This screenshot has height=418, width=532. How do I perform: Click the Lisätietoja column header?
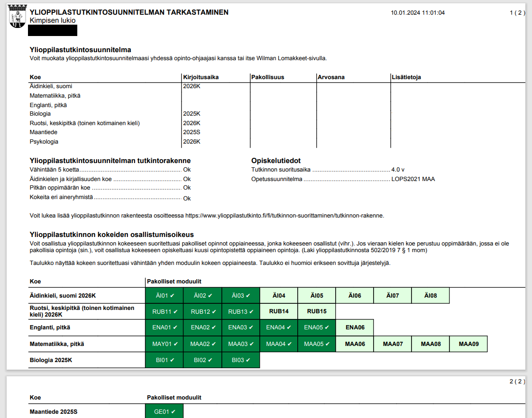[406, 77]
